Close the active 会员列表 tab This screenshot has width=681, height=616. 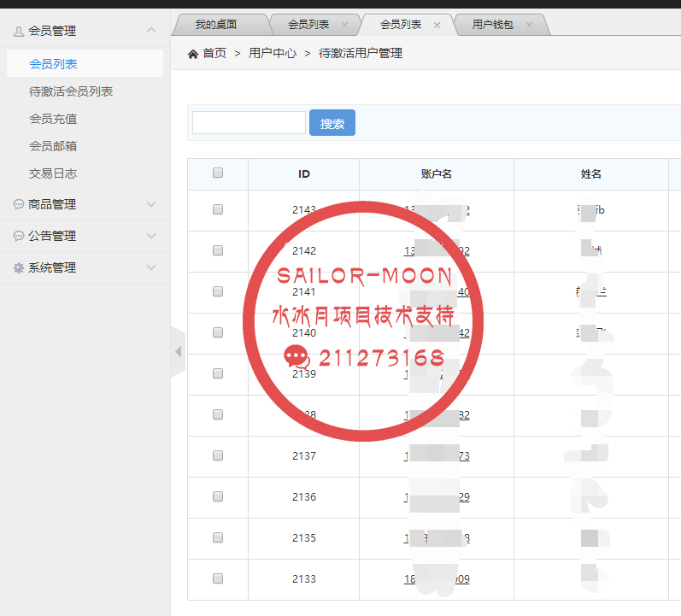click(x=437, y=25)
